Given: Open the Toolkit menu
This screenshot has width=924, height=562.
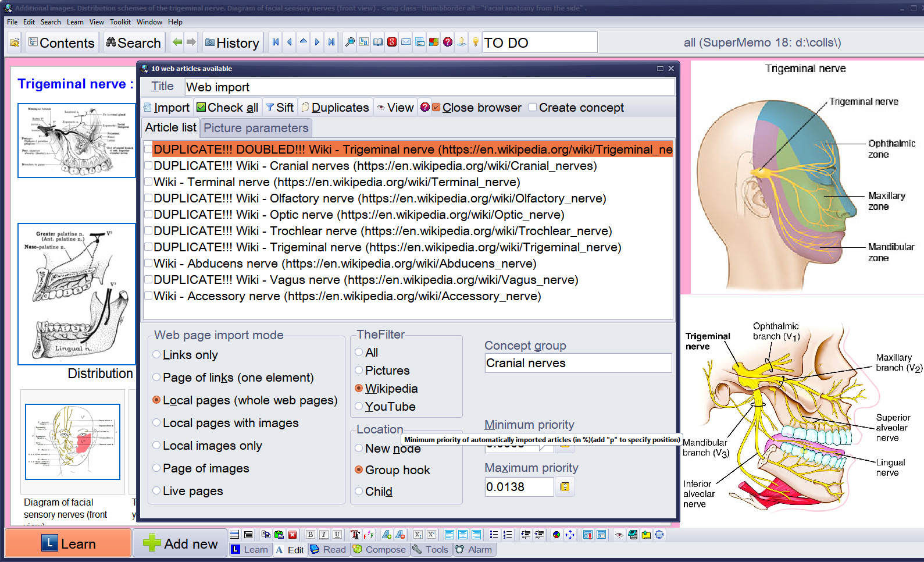Looking at the screenshot, I should (120, 22).
